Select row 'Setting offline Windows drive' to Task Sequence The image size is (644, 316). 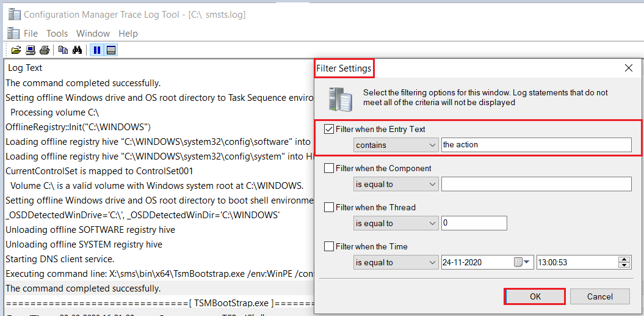tap(159, 98)
